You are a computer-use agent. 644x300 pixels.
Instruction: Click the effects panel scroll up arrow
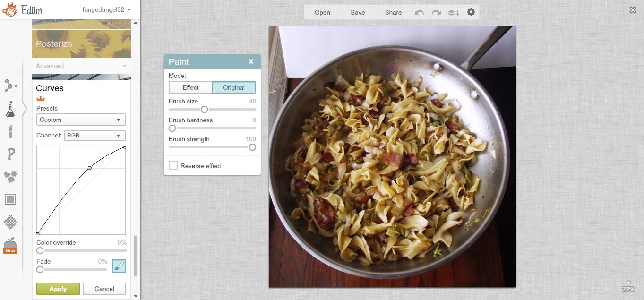(x=136, y=23)
